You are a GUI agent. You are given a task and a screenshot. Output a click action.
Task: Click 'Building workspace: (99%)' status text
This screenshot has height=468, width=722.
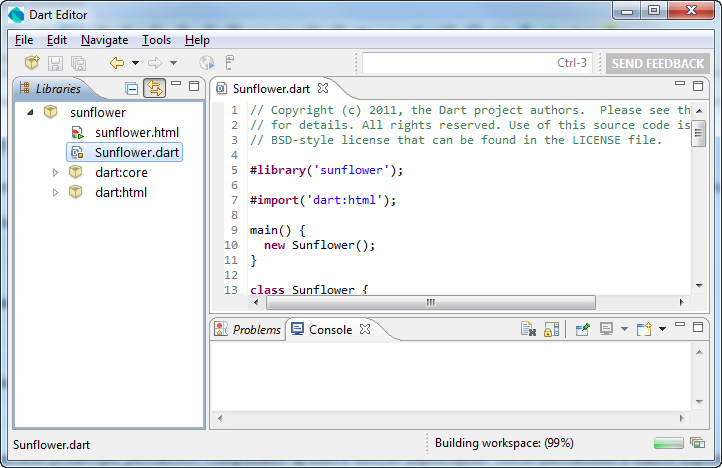click(x=504, y=443)
